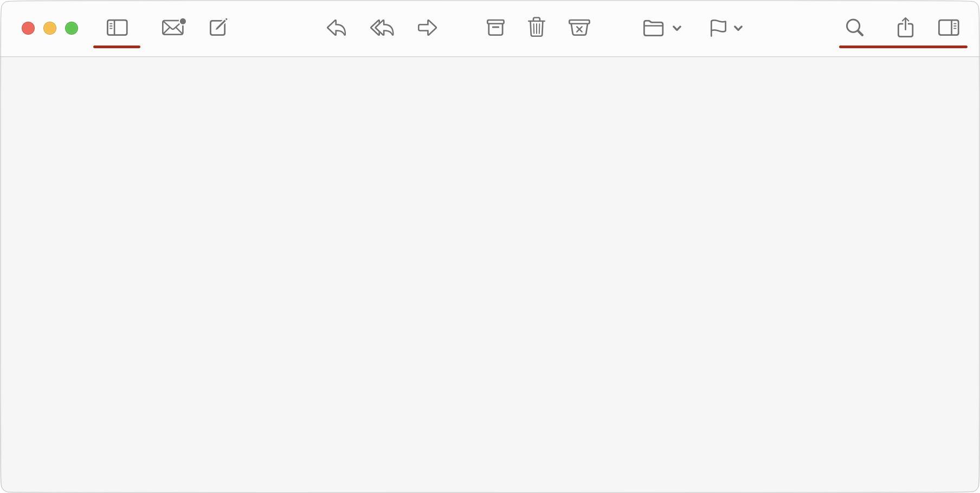Reply all using double-arrow icon

click(x=382, y=28)
